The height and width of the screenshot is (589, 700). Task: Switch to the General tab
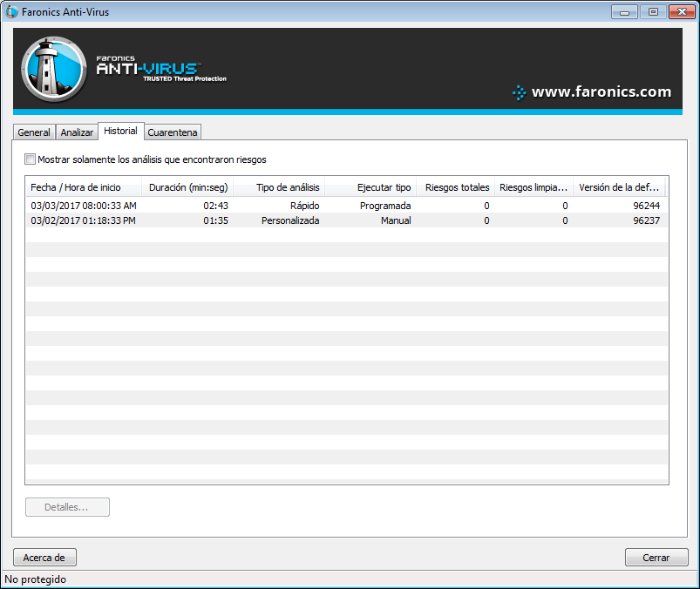pos(34,132)
